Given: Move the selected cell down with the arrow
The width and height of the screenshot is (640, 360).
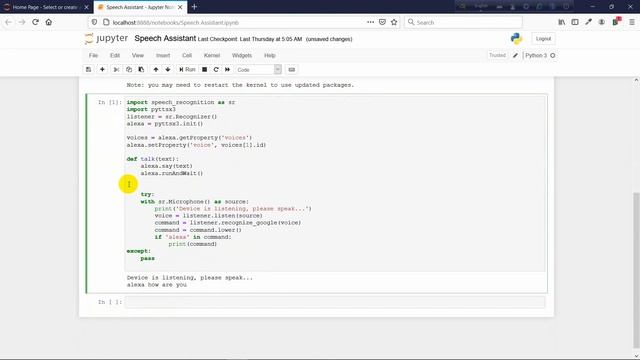Looking at the screenshot, I should (168, 69).
